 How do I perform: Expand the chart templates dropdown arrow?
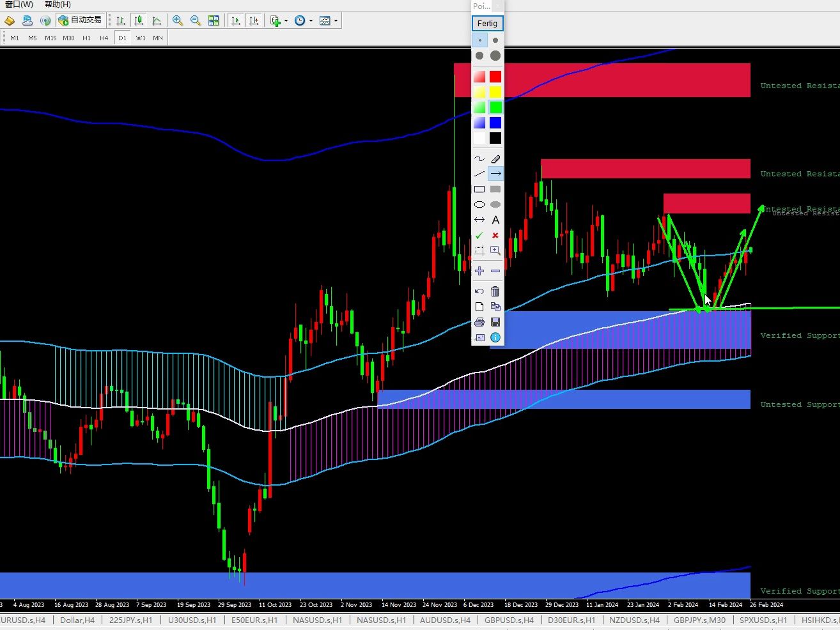[336, 20]
